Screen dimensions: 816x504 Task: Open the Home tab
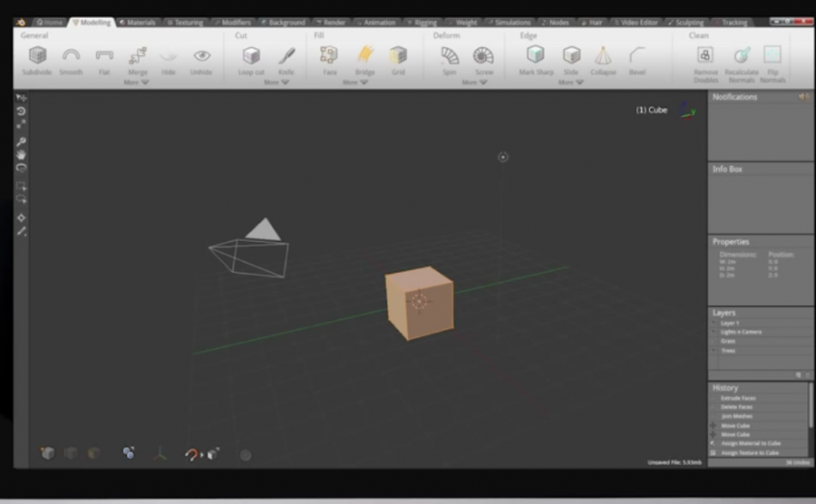(50, 23)
